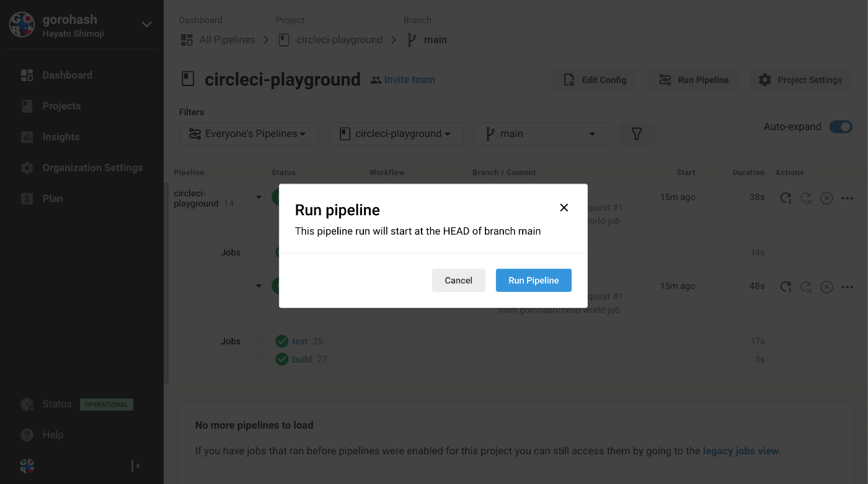
Task: Open the legacy jobs view link
Action: [x=741, y=451]
